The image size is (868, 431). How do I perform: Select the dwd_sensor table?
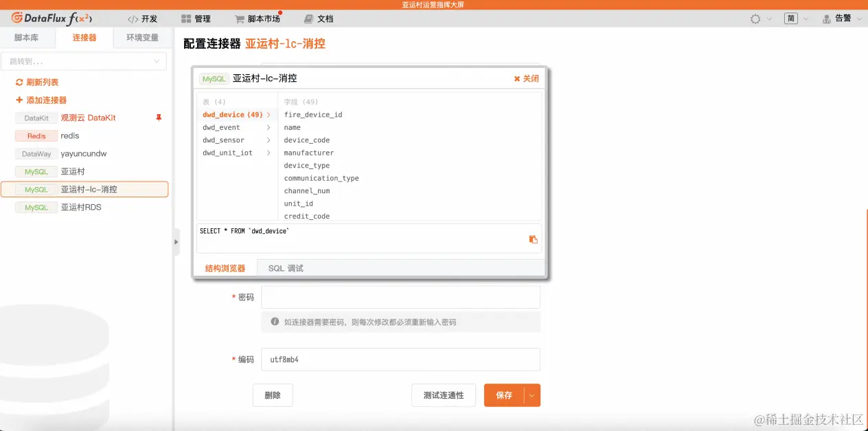(x=223, y=140)
